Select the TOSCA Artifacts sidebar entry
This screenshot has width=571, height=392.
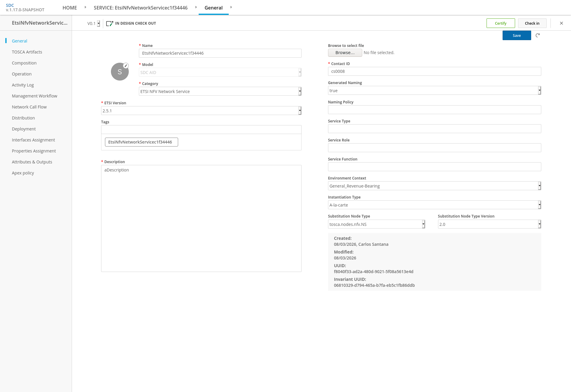[27, 52]
